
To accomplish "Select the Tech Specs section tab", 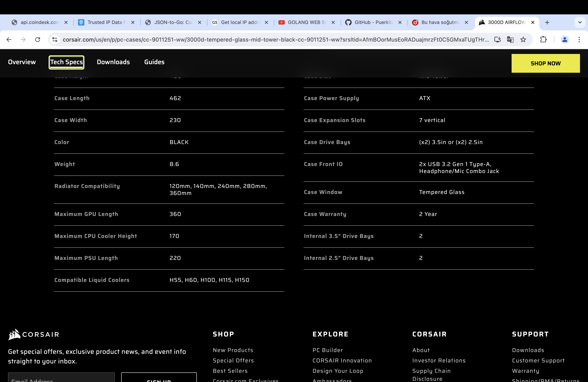I will coord(66,62).
